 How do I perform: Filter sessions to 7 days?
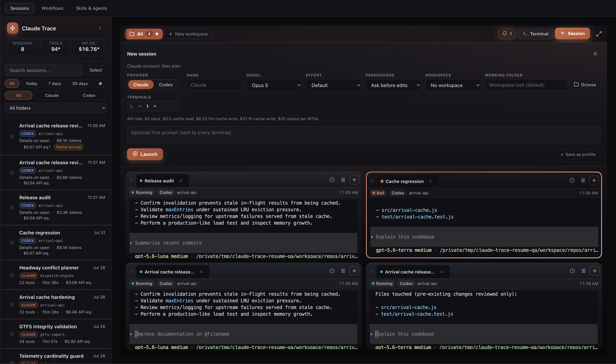pos(55,83)
